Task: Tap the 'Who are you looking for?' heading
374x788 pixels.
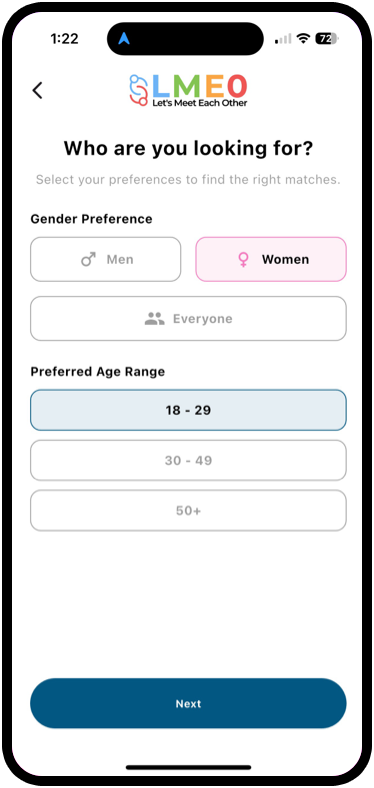Action: click(189, 148)
